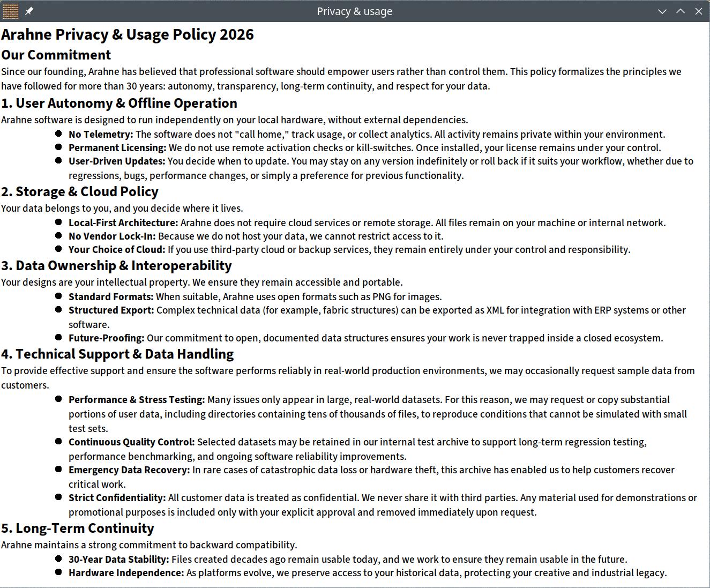The image size is (710, 588).
Task: Click the 'Strict Confidentiality:' bullet label
Action: [x=117, y=498]
